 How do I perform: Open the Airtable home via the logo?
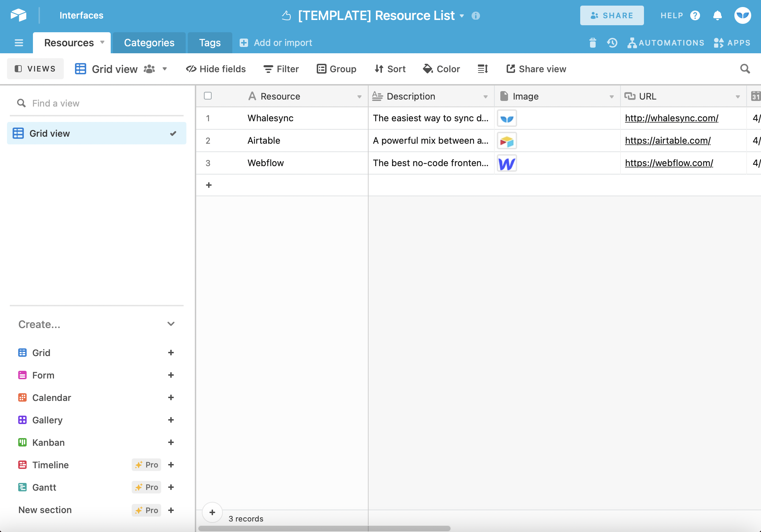[18, 15]
